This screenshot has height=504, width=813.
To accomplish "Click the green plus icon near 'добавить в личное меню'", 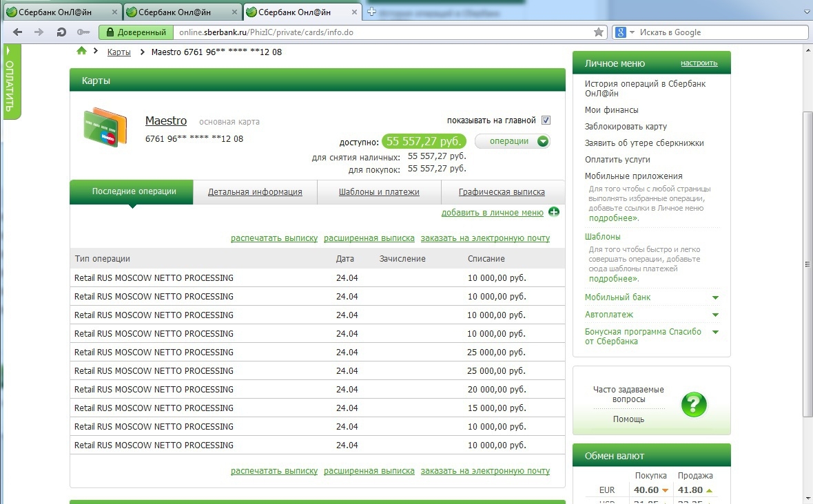I will (x=554, y=212).
